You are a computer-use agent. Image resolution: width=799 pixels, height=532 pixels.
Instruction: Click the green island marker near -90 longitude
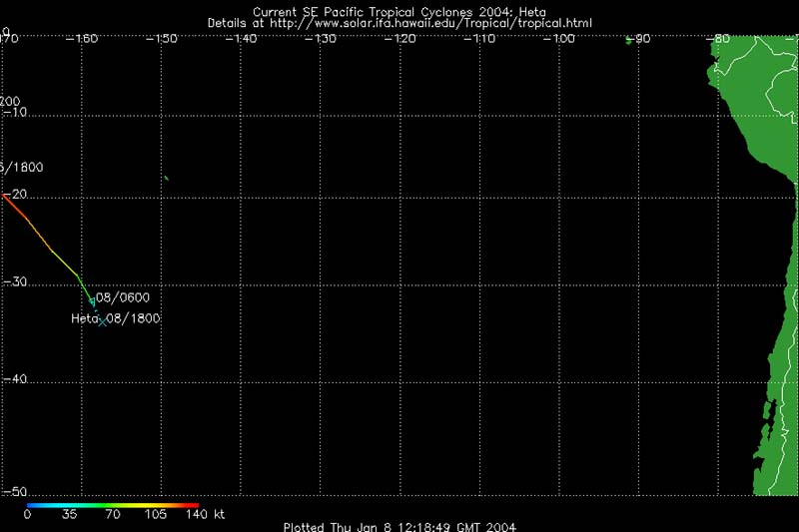coord(628,40)
